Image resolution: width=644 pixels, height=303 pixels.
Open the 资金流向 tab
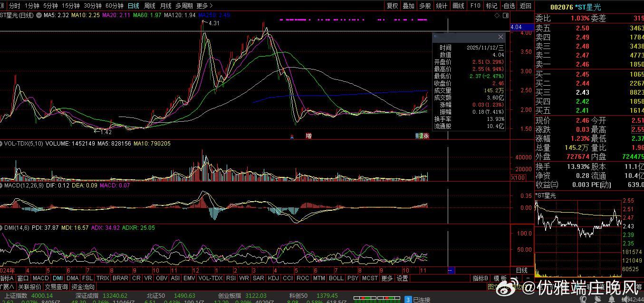(x=83, y=287)
